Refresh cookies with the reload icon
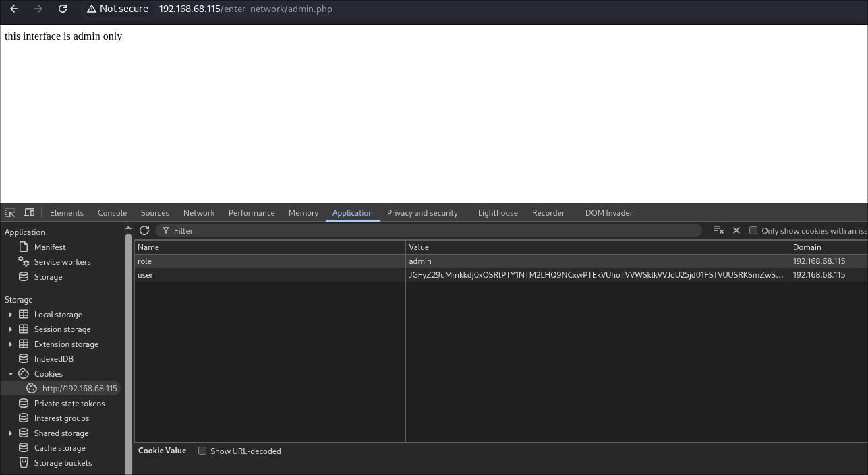Screen dimensions: 868x475 tap(144, 230)
